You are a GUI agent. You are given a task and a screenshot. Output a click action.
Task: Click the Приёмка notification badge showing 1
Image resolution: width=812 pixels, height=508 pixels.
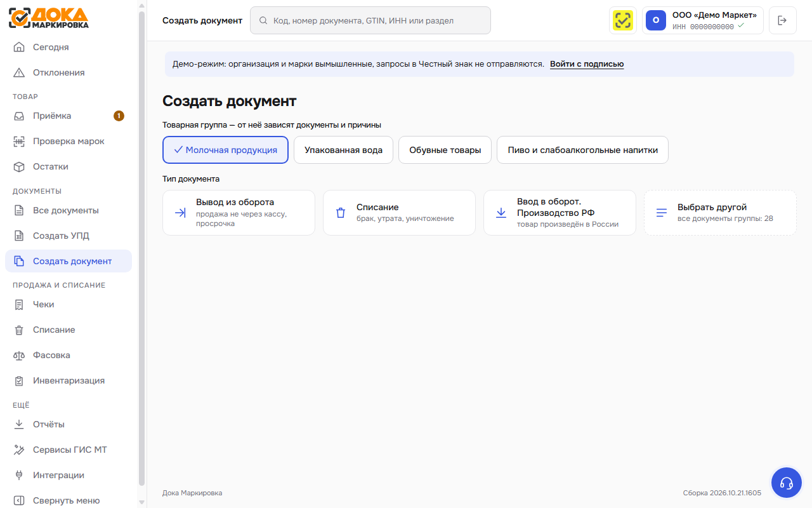pos(119,116)
